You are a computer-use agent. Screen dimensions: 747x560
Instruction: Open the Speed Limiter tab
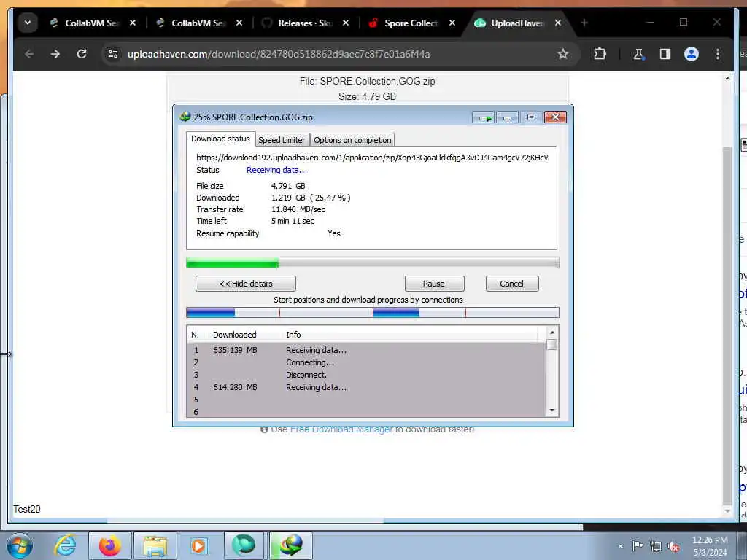[x=282, y=140]
